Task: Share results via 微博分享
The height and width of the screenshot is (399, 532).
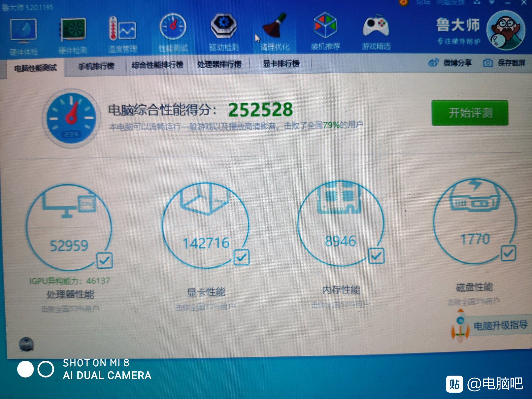Action: point(450,63)
